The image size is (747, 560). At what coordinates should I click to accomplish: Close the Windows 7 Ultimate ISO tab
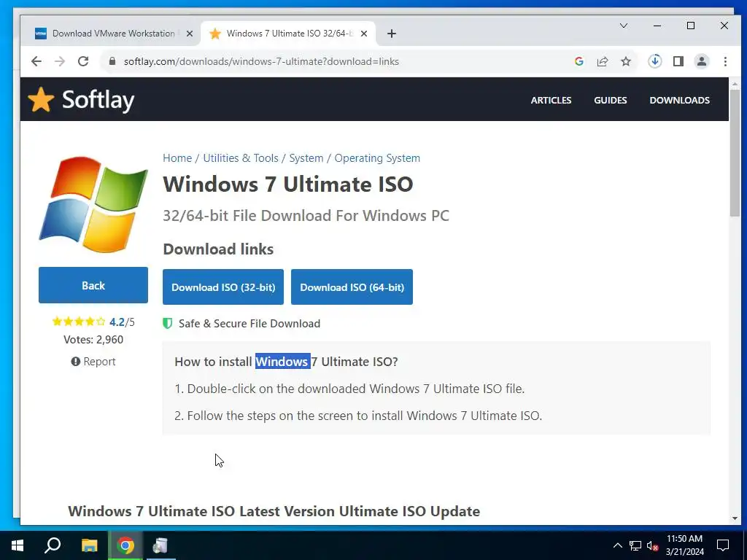point(364,34)
